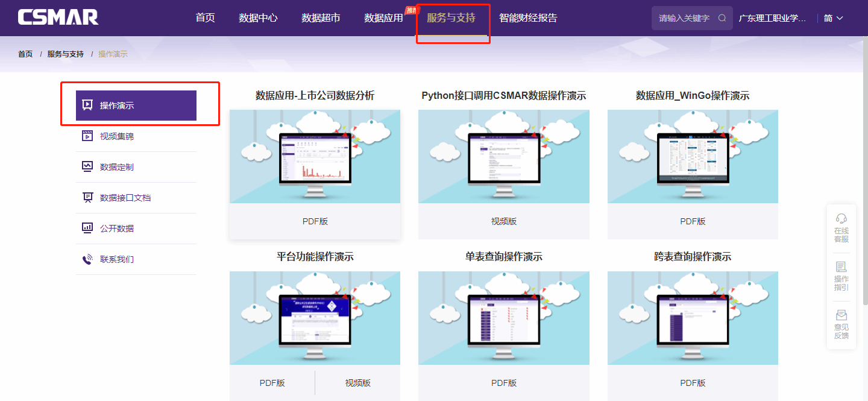This screenshot has width=868, height=401.
Task: Click 视频版 under Python接口调用CSMAR数据操作演示
Action: click(x=504, y=221)
